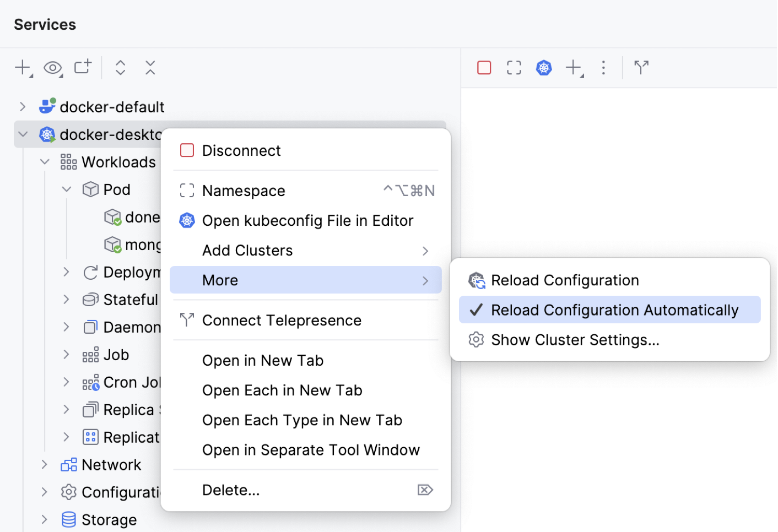The image size is (778, 532).
Task: Click Reload Configuration in the submenu
Action: [565, 280]
